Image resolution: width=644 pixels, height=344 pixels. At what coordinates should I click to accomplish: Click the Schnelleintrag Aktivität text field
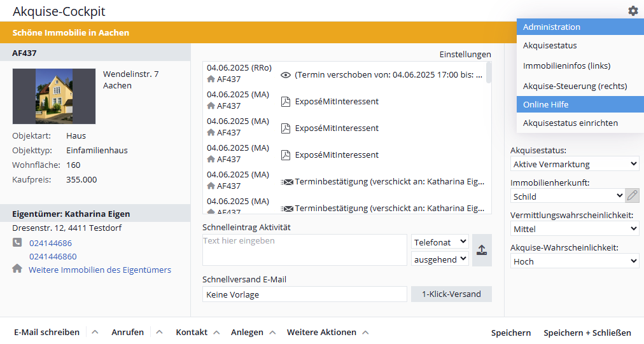click(304, 250)
